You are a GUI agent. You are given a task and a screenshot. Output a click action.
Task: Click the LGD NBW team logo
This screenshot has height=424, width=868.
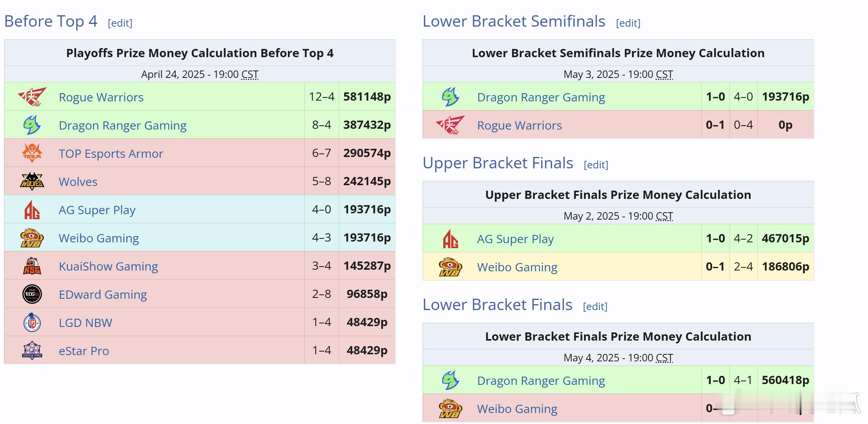point(32,322)
